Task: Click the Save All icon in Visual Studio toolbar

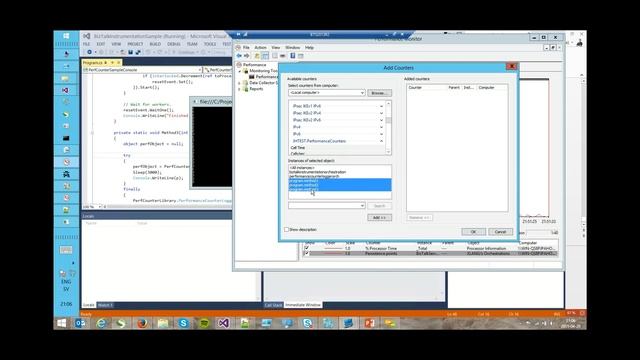Action: pyautogui.click(x=138, y=52)
